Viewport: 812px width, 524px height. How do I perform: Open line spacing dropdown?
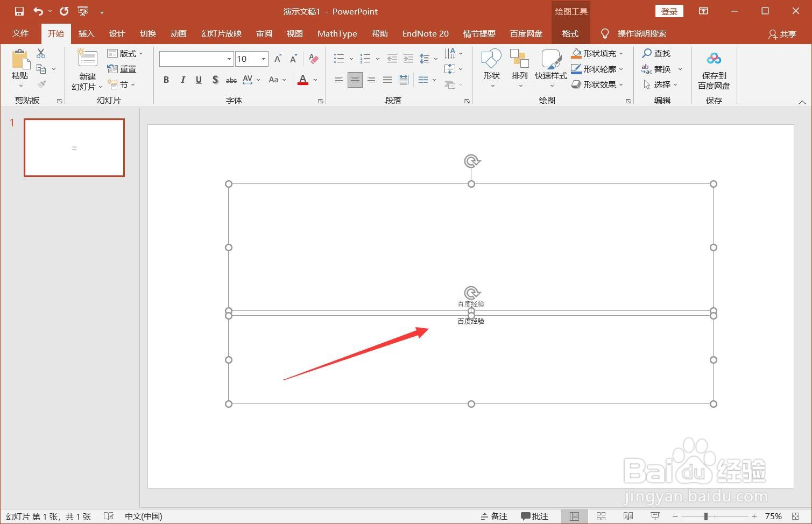[x=428, y=59]
